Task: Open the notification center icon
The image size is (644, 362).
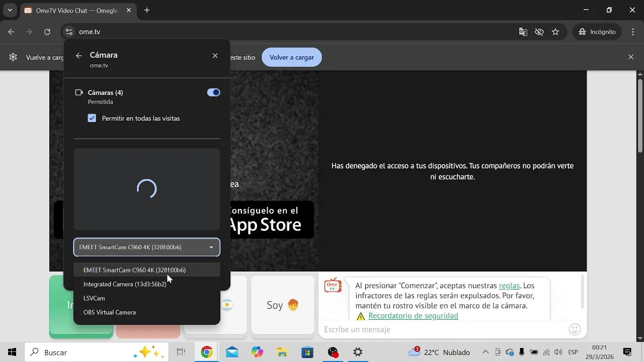Action: [x=627, y=352]
